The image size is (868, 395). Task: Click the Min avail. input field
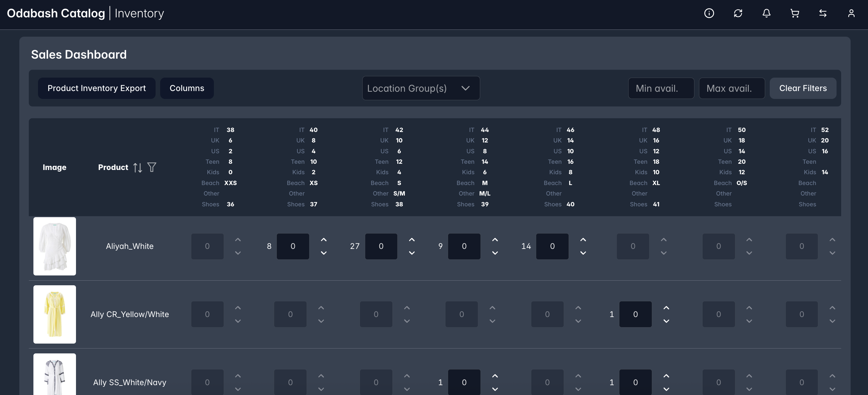click(x=661, y=88)
